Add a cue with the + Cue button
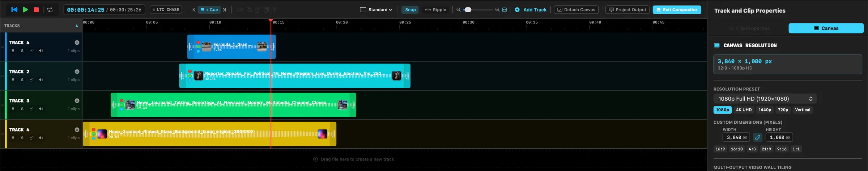This screenshot has height=171, width=868. (x=209, y=10)
